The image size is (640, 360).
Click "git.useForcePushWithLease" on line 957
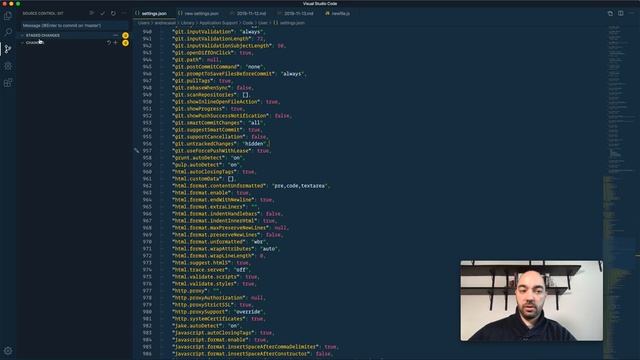coord(211,151)
